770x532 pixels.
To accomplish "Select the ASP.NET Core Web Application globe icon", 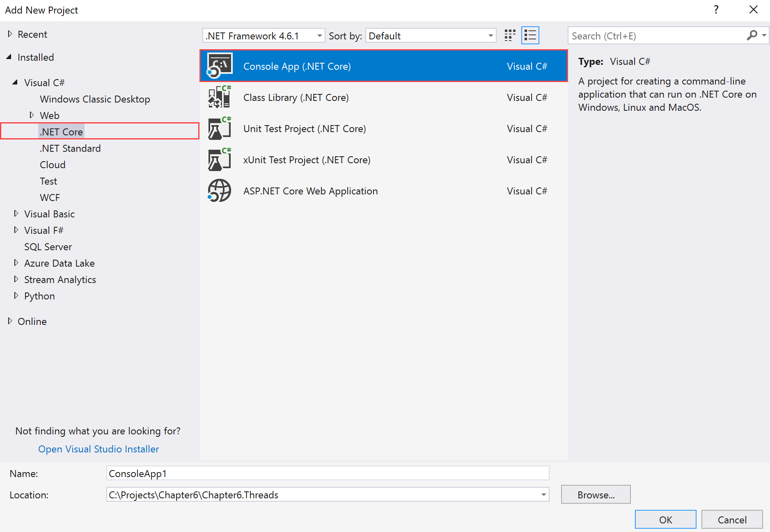I will 220,191.
